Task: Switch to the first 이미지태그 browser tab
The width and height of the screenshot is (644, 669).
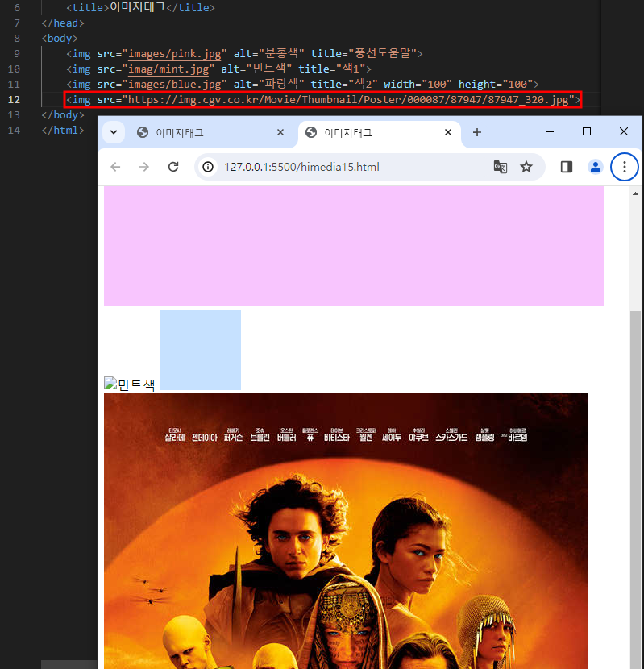Action: (x=210, y=133)
